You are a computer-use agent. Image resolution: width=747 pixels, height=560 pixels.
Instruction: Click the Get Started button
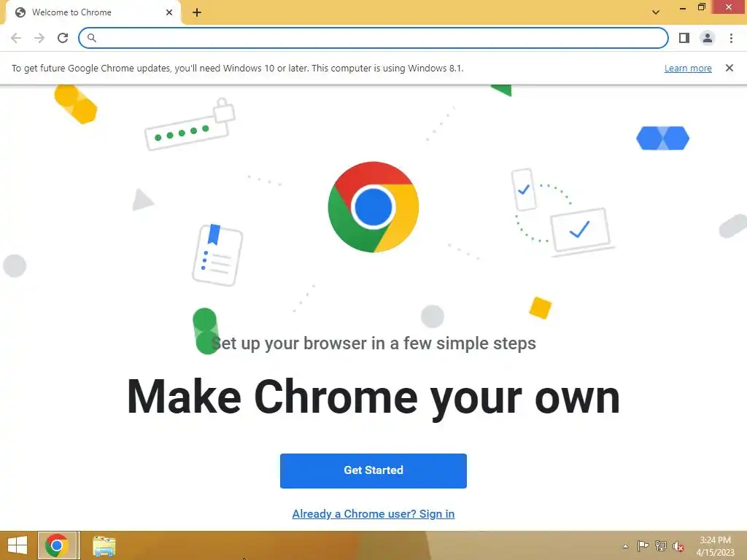pyautogui.click(x=373, y=470)
